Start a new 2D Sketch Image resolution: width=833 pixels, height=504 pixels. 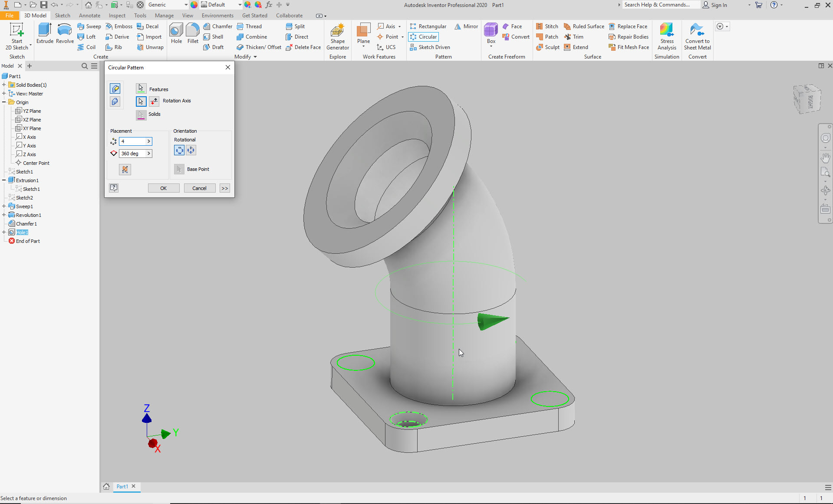click(x=16, y=36)
